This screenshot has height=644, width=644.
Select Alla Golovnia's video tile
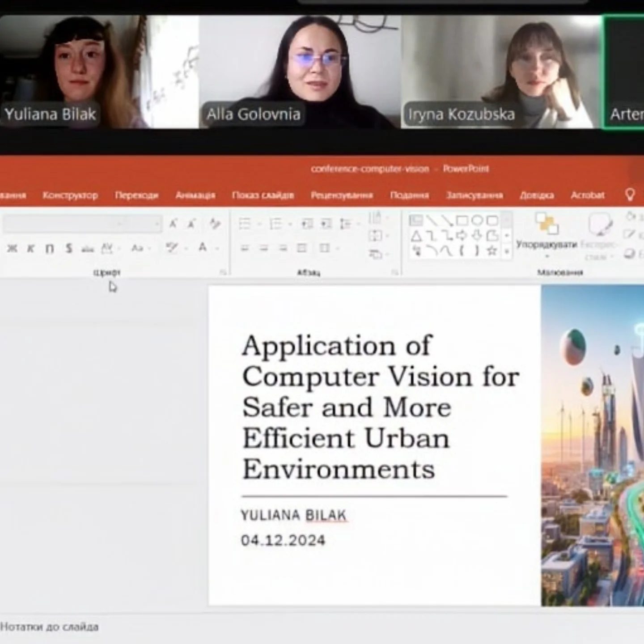pyautogui.click(x=300, y=72)
